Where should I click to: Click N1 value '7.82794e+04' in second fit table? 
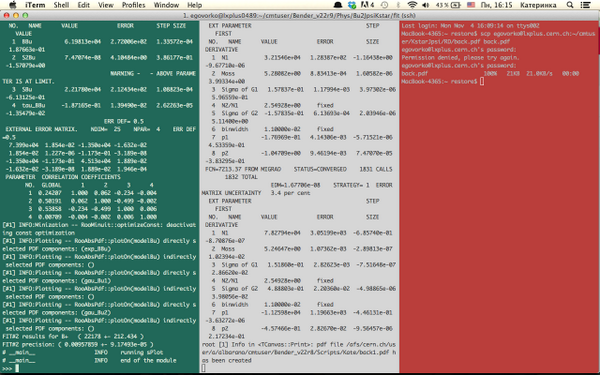point(282,233)
